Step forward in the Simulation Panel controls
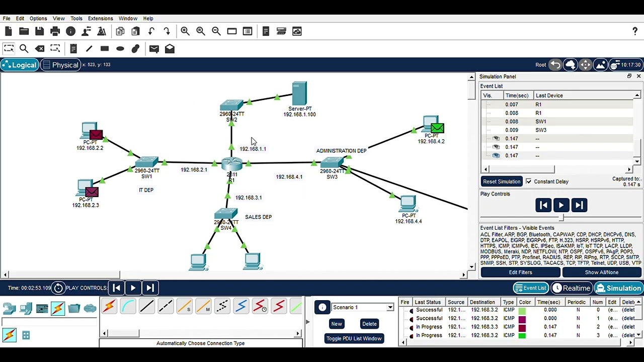This screenshot has height=362, width=644. tap(579, 205)
